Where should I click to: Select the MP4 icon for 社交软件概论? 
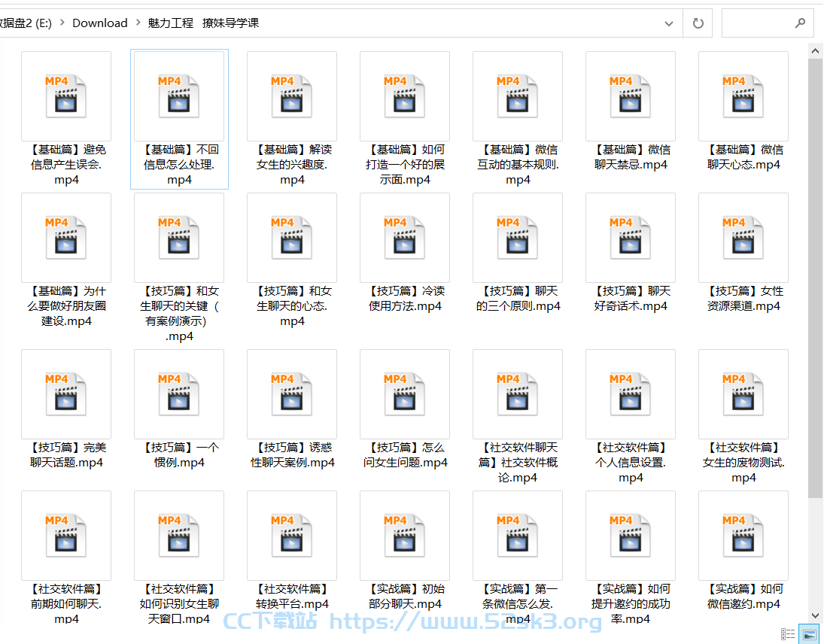tap(518, 394)
